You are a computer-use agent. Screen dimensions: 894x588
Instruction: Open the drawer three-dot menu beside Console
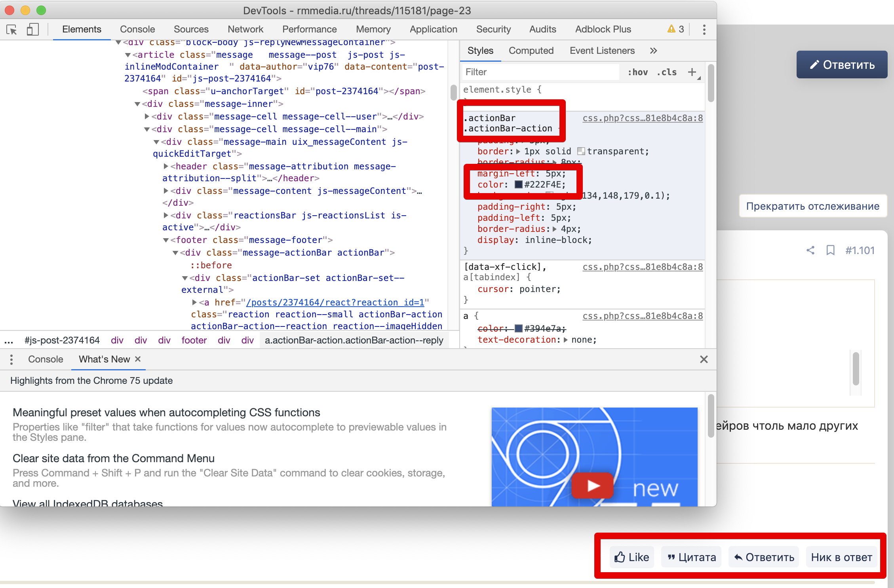(x=11, y=359)
